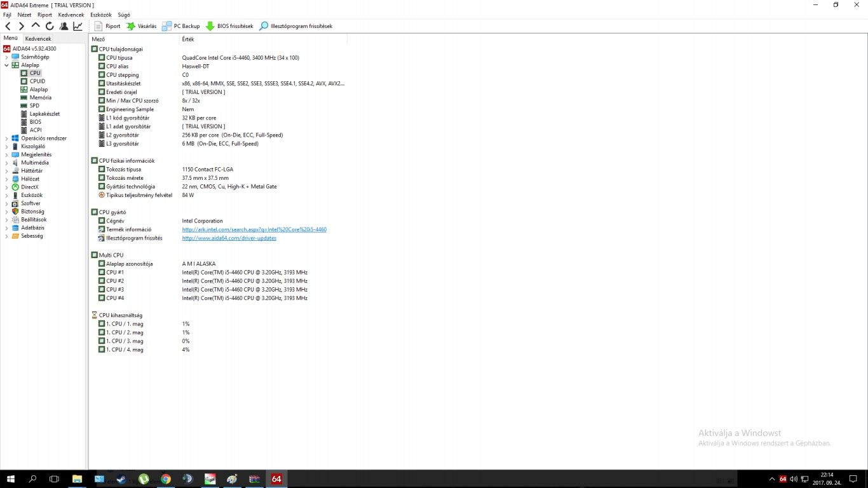
Task: Expand the Megjelenítés tree node
Action: click(x=7, y=154)
